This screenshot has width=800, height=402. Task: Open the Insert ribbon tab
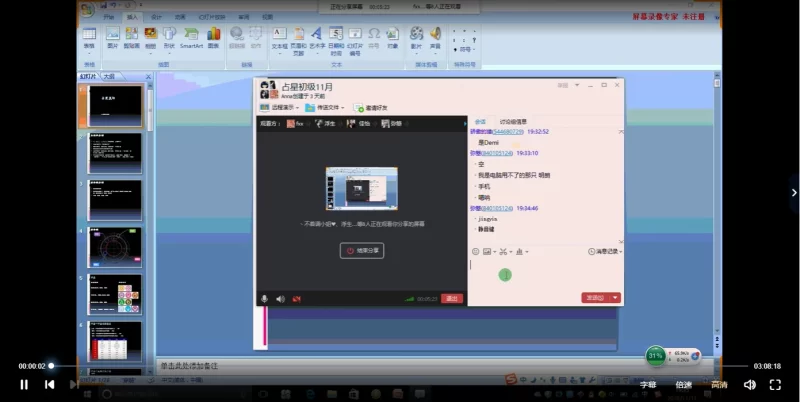[x=133, y=17]
